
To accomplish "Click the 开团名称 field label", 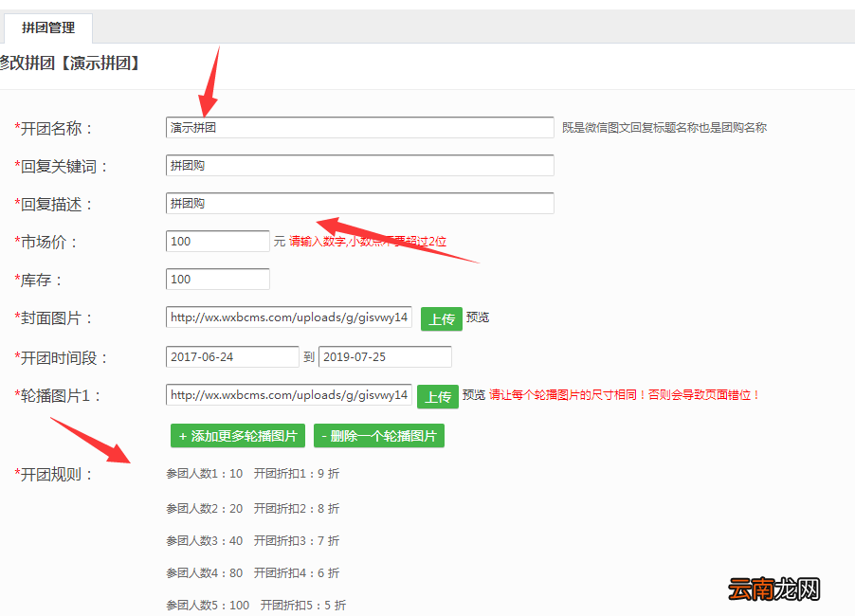I will [x=53, y=129].
